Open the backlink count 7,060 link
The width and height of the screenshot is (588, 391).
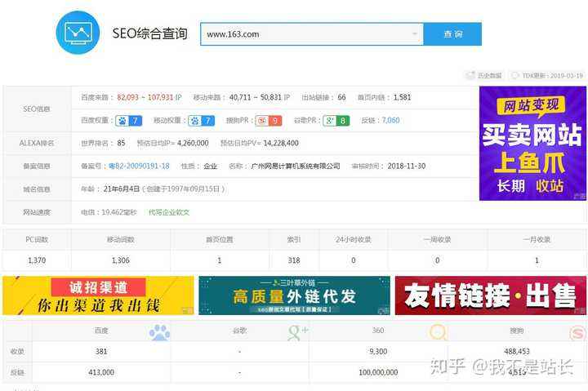click(390, 120)
